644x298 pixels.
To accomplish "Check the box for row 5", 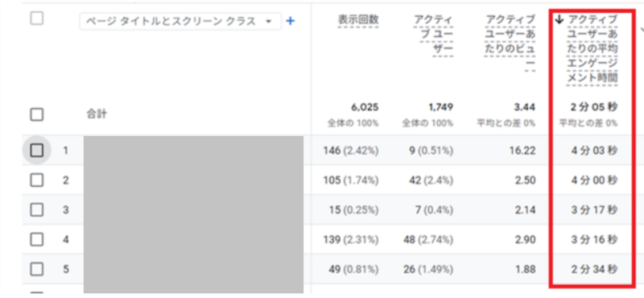I will coord(37,269).
